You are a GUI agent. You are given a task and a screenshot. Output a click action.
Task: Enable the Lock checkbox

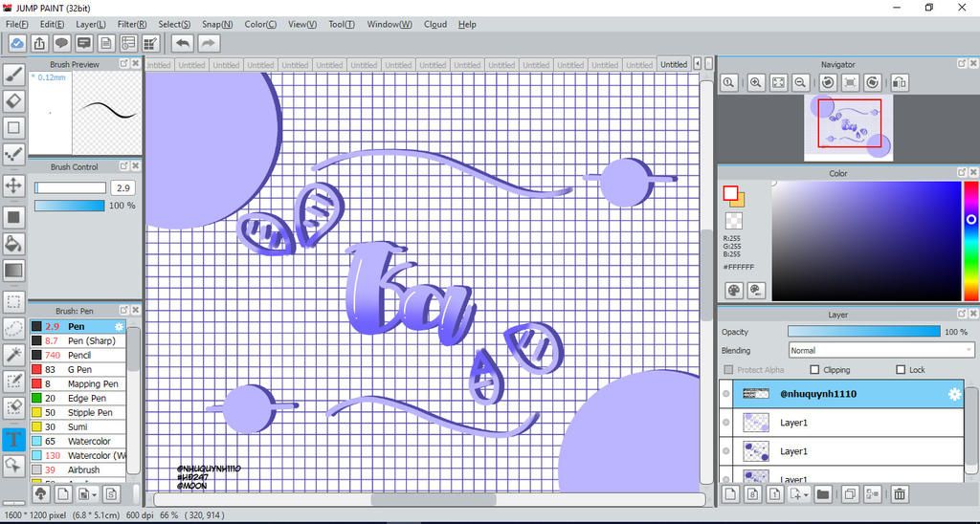[901, 370]
